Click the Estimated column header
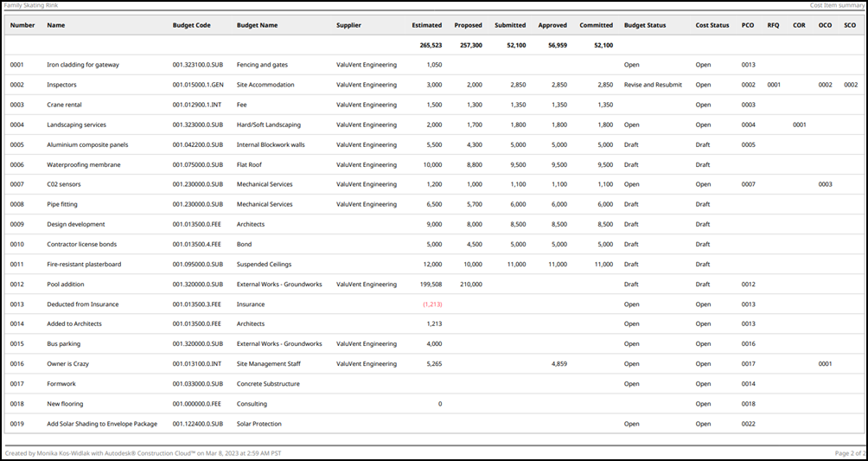The height and width of the screenshot is (461, 868). [427, 25]
